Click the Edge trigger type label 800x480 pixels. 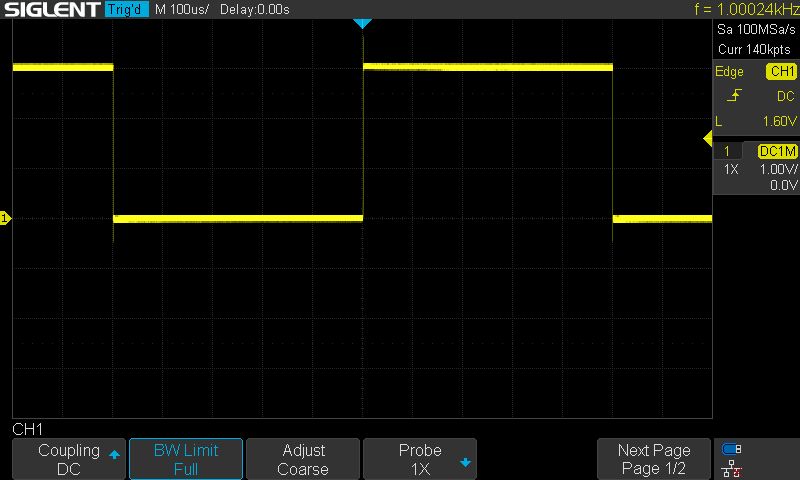click(729, 71)
